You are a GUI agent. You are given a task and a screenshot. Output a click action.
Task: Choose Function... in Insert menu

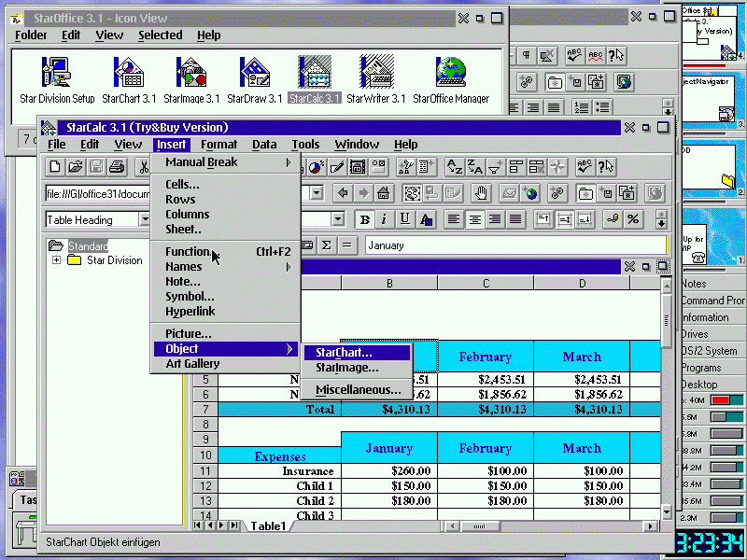click(226, 251)
